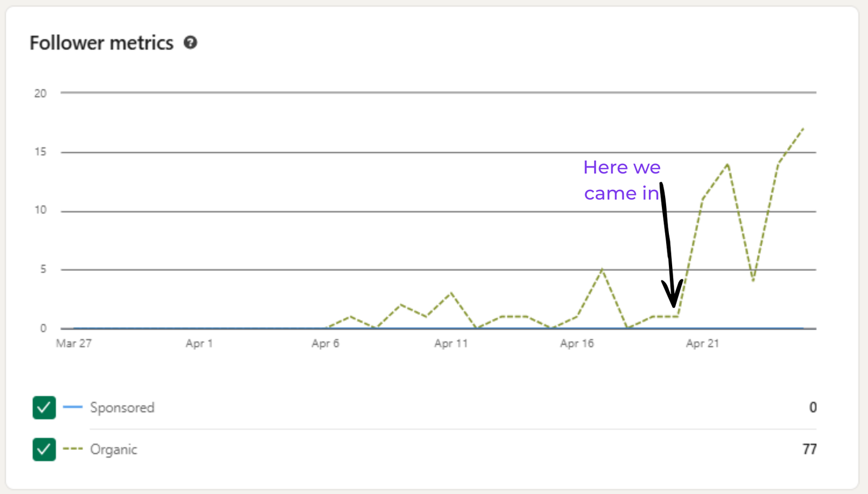Uncheck the Sponsored checkbox
This screenshot has height=494, width=868.
44,407
